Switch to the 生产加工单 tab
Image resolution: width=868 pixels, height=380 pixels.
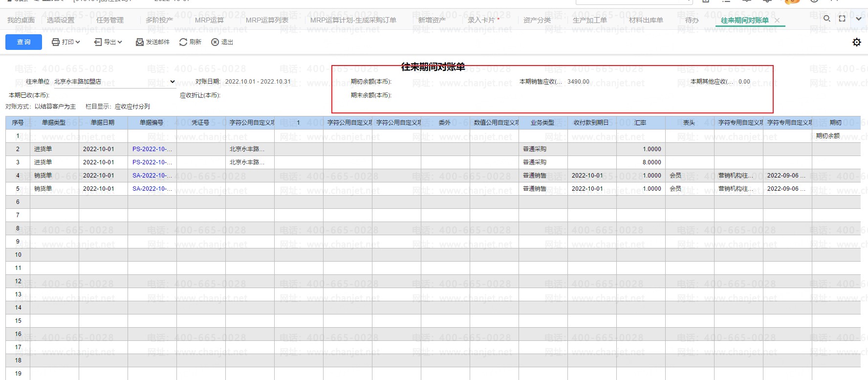(590, 20)
